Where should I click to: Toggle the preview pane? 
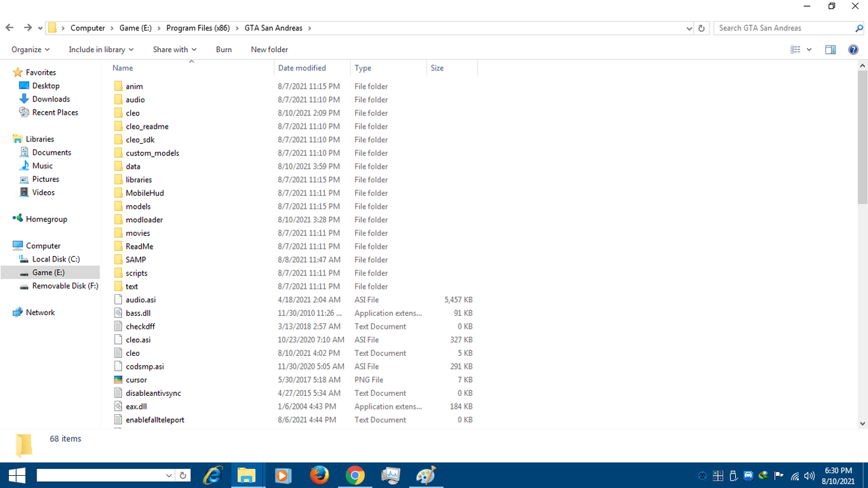pos(830,49)
